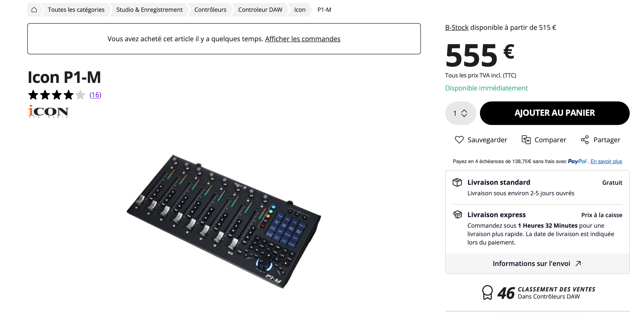Open the Afficher les commandes link

[x=302, y=39]
